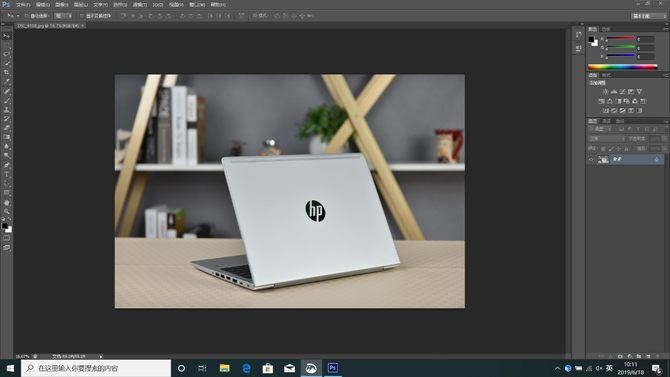670x377 pixels.
Task: Toggle Auto-Select checkbox in options bar
Action: pos(26,16)
